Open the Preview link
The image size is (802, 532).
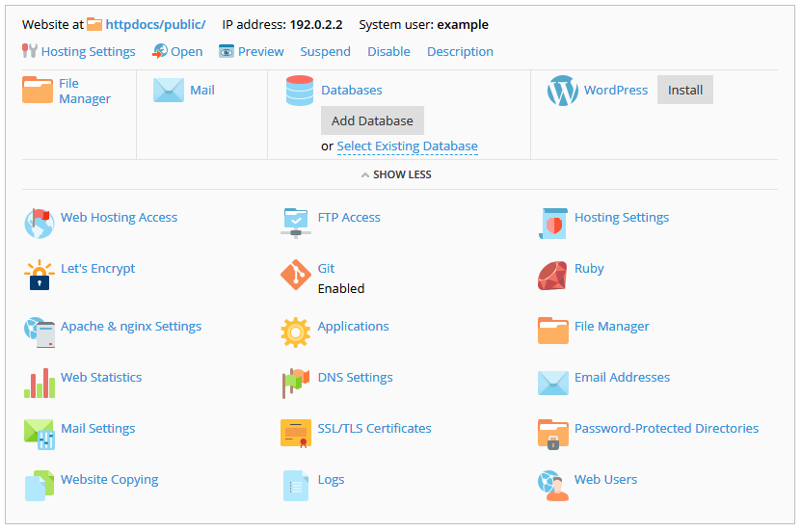point(260,51)
